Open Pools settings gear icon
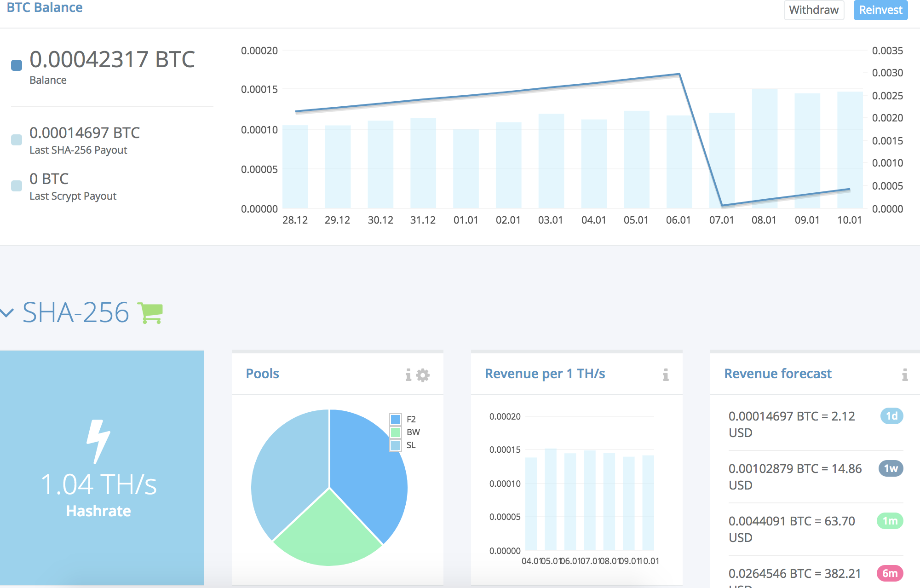This screenshot has width=920, height=588. (x=423, y=375)
